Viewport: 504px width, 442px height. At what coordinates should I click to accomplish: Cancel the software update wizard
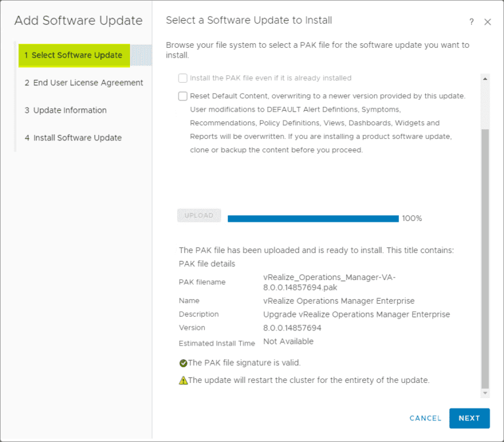click(425, 418)
